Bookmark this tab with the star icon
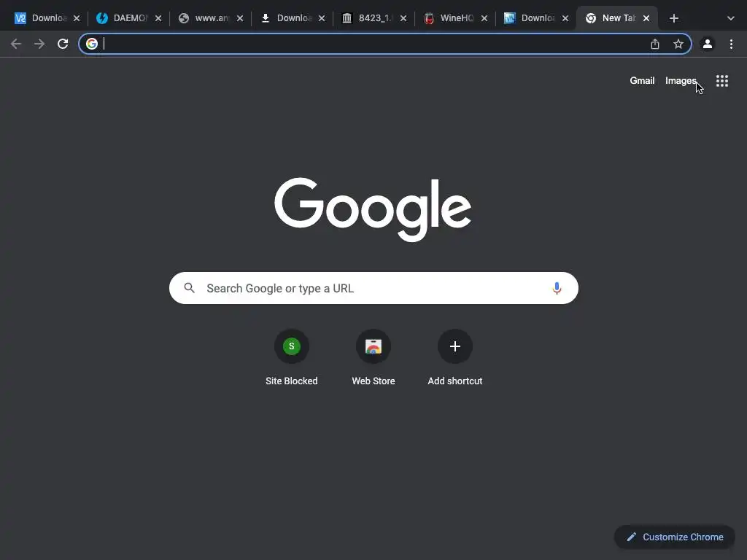 pyautogui.click(x=678, y=44)
